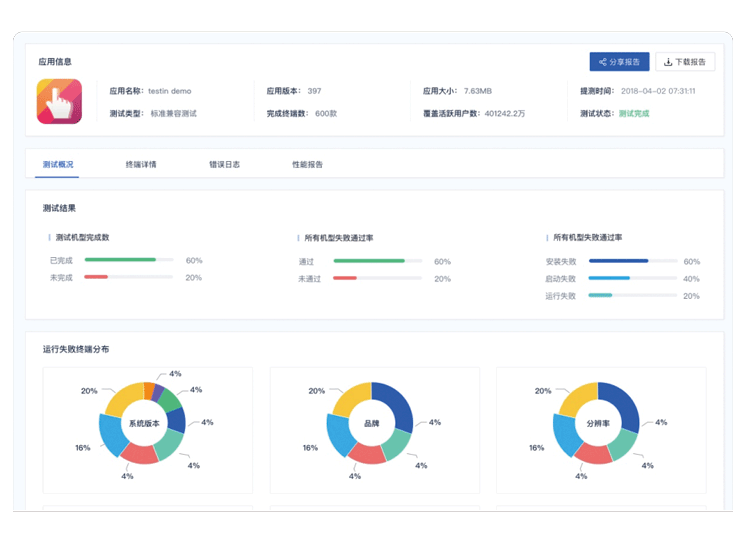Click the 运行失败 teal progress bar
Image resolution: width=750 pixels, height=550 pixels.
[x=600, y=296]
